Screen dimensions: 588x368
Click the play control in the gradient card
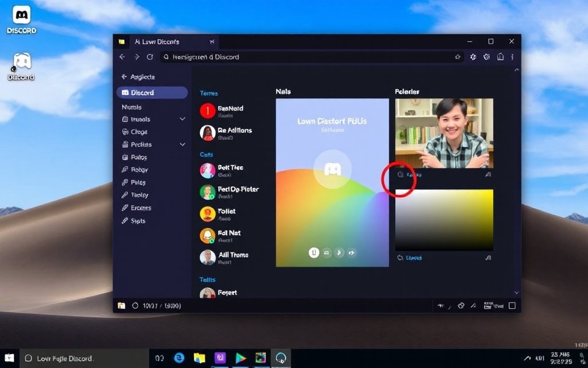pos(339,253)
